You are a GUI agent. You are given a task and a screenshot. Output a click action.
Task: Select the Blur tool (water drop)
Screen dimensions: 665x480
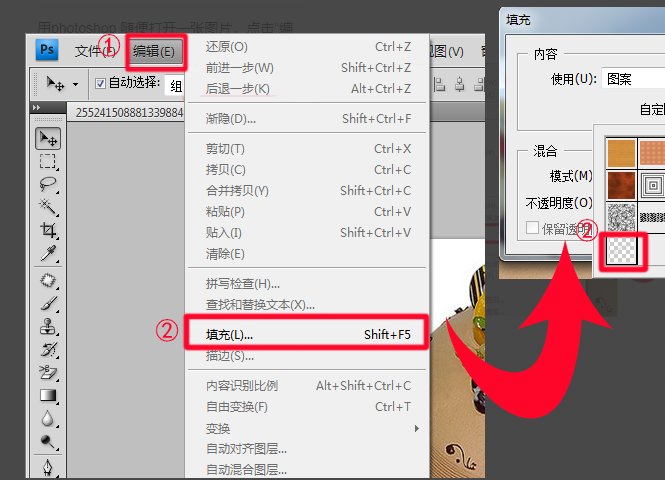[x=48, y=419]
